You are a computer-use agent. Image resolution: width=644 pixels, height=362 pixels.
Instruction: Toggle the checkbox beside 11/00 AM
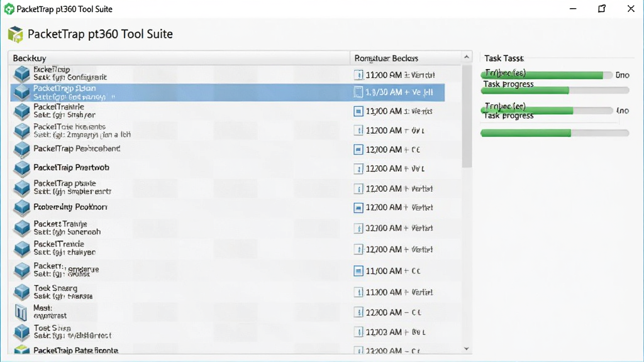click(x=358, y=271)
